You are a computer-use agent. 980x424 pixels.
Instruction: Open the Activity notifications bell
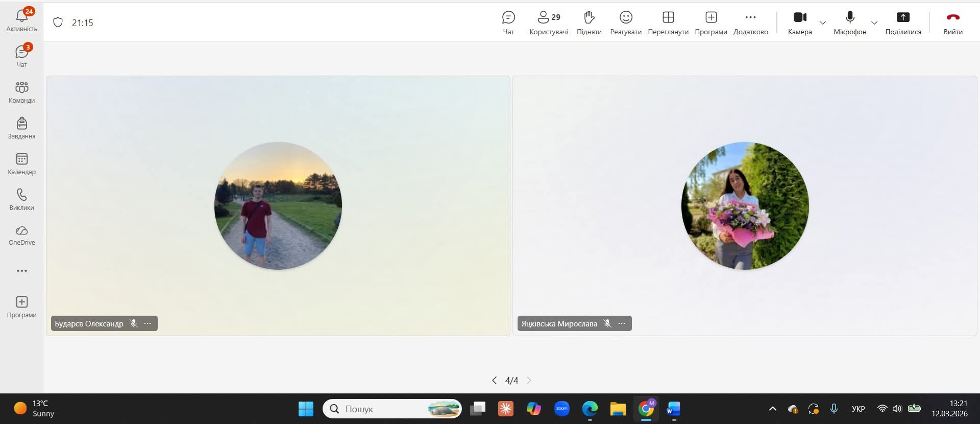coord(21,19)
